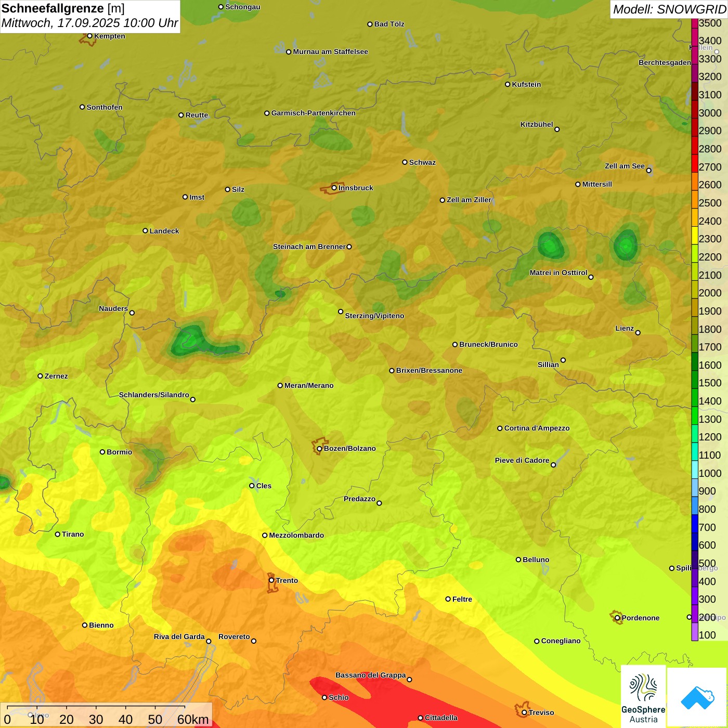
Task: Click the Nauders town label
Action: [x=113, y=308]
